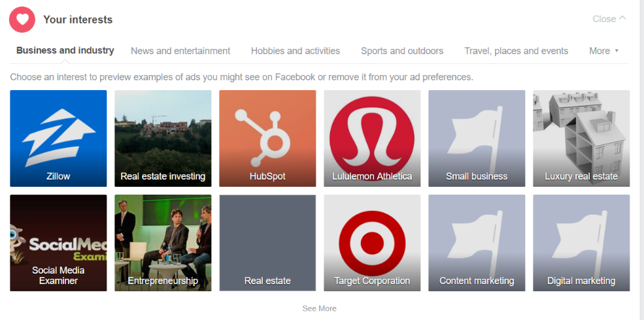Go to Sports and outdoors tab
The height and width of the screenshot is (320, 644).
click(x=402, y=51)
